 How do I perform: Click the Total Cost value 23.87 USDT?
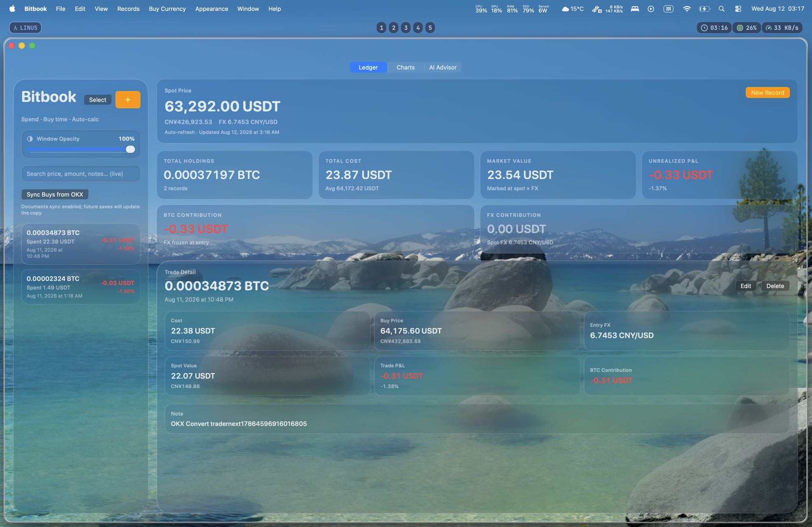click(358, 175)
